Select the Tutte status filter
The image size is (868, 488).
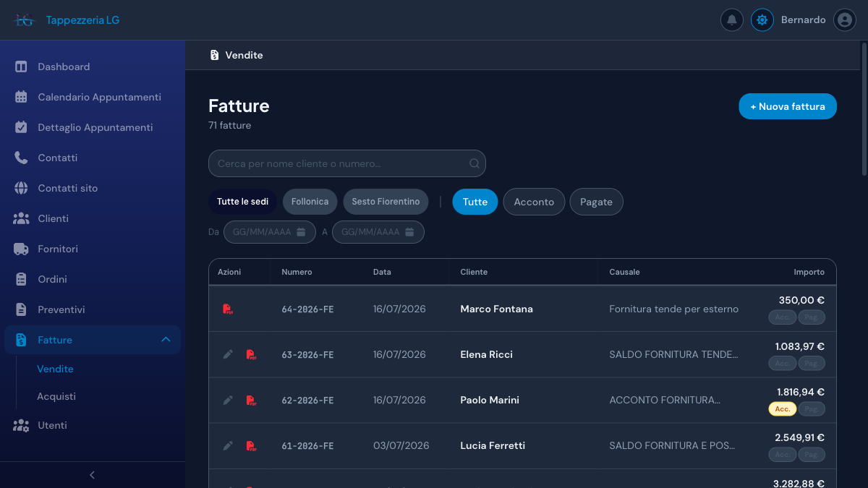tap(475, 202)
